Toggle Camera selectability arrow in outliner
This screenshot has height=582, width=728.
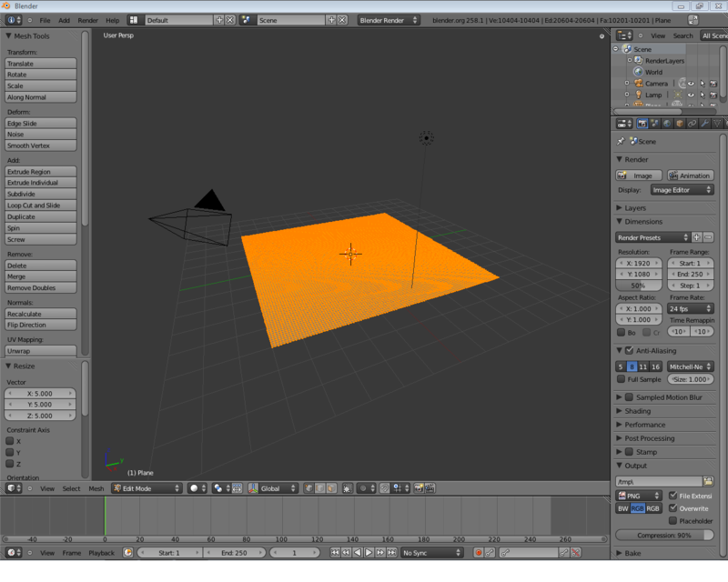tap(703, 84)
